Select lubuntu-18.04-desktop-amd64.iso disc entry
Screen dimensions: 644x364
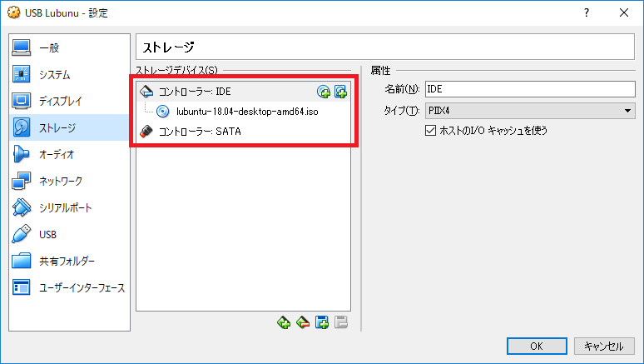tap(243, 112)
